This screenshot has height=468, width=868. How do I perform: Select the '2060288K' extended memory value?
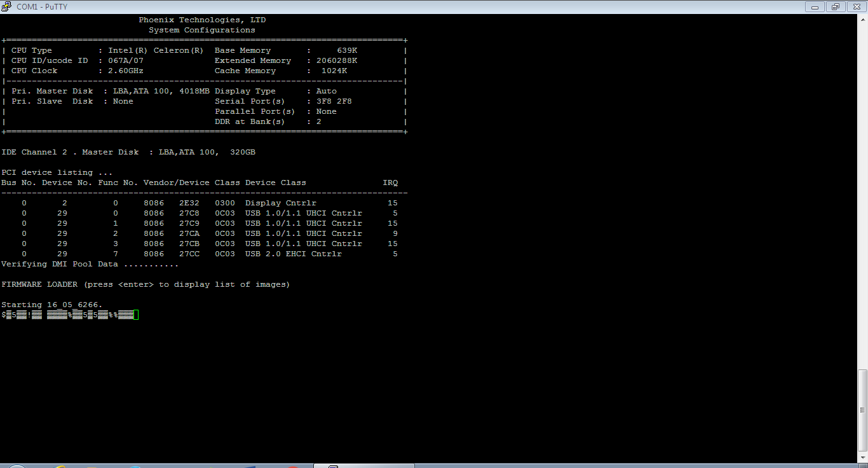click(337, 61)
